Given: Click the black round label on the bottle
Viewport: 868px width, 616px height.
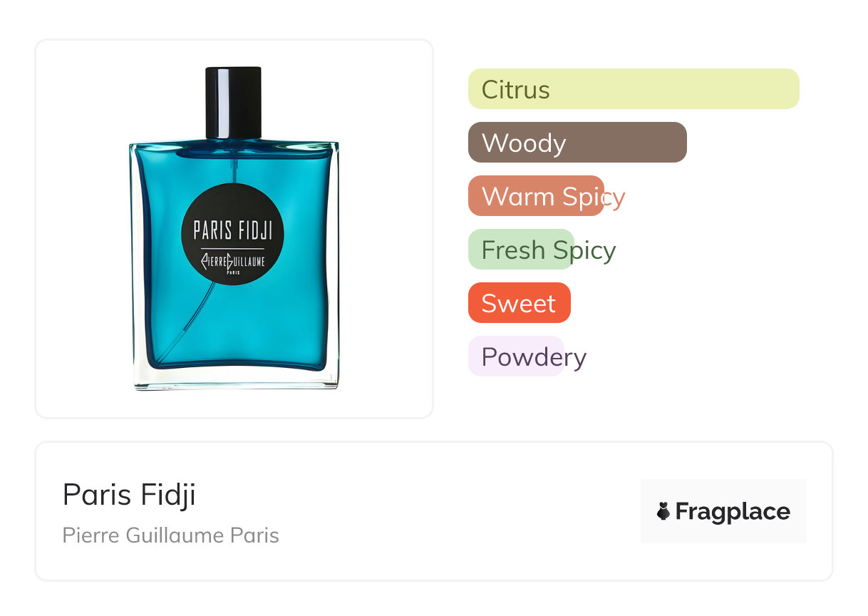Looking at the screenshot, I should (233, 234).
